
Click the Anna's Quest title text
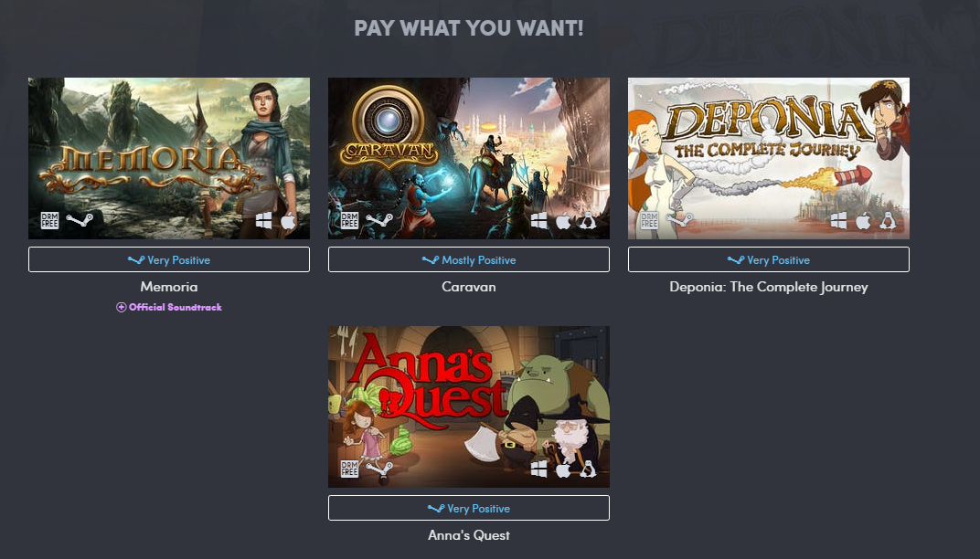click(x=469, y=535)
